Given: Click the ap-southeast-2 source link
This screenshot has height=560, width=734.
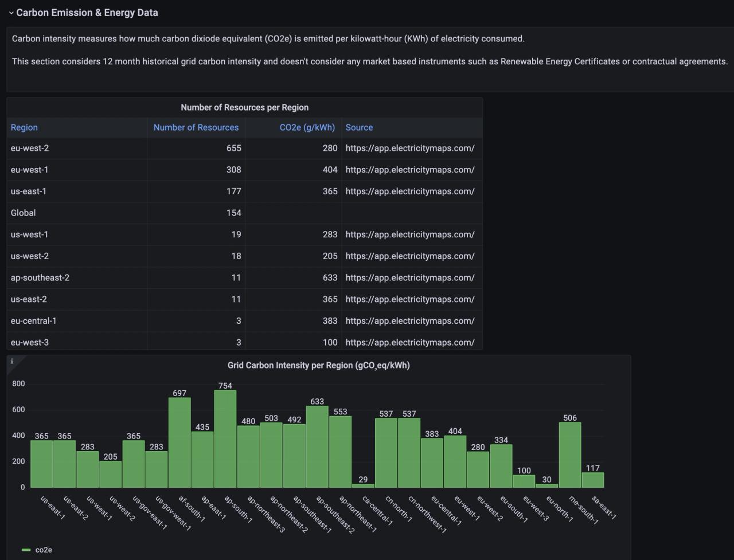Looking at the screenshot, I should click(x=410, y=277).
